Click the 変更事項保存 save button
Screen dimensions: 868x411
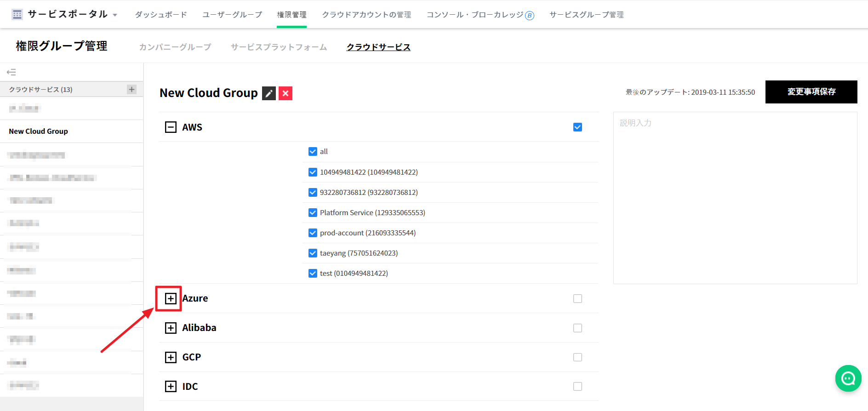coord(811,92)
